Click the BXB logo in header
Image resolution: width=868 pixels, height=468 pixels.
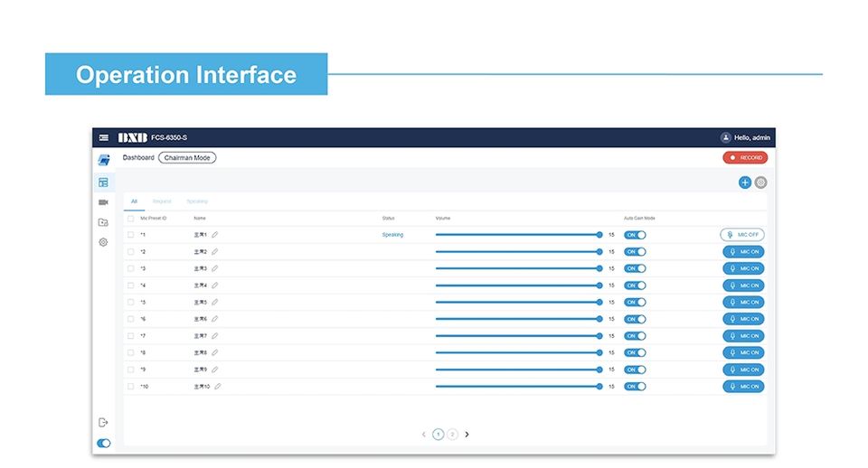click(x=132, y=137)
